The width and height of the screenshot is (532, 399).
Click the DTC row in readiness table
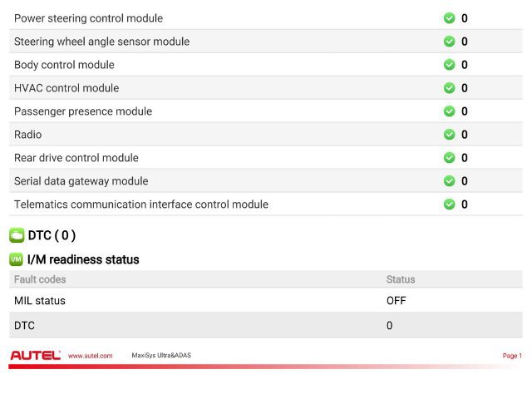coord(266,325)
